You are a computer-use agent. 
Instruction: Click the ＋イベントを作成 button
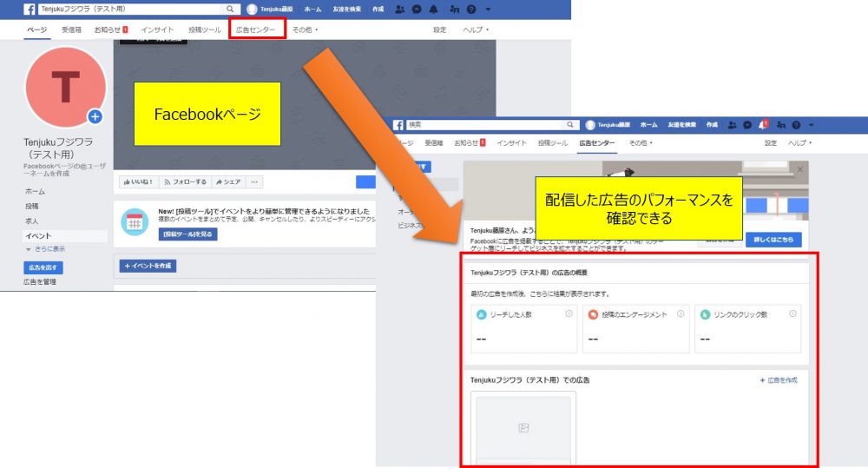148,266
